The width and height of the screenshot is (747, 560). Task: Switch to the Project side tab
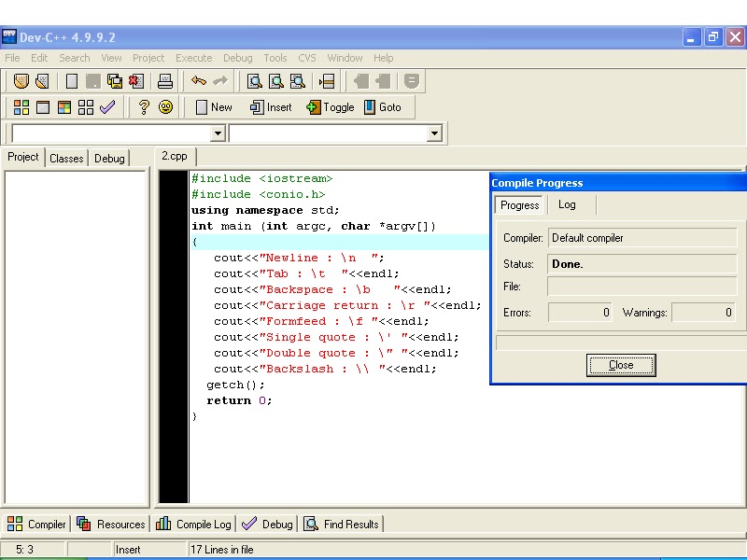click(x=22, y=157)
